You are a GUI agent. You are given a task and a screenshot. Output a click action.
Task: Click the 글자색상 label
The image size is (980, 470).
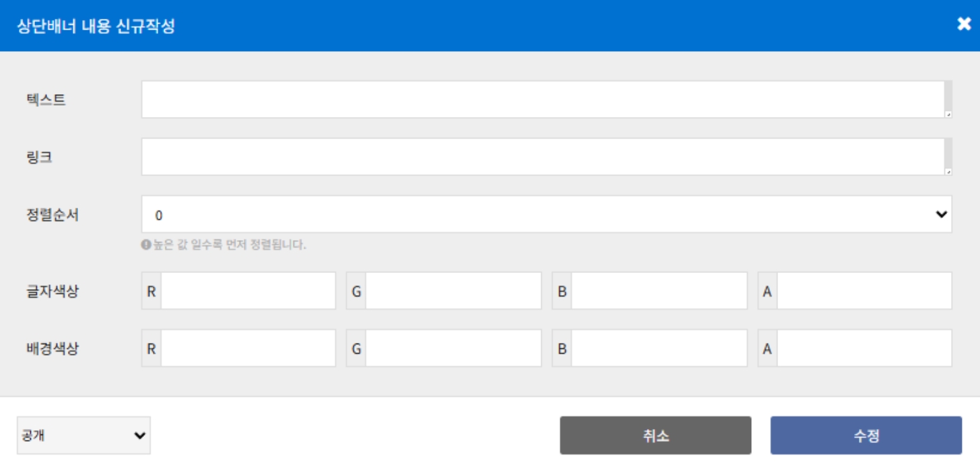coord(53,291)
